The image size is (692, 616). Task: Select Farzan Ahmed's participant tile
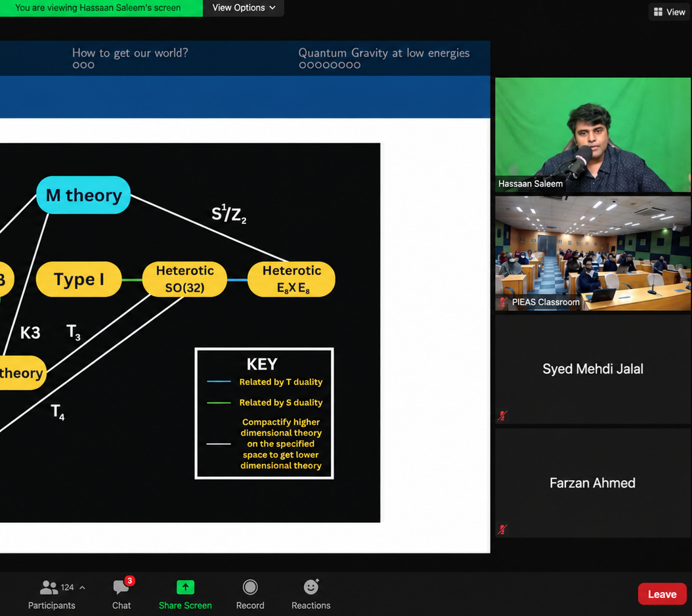pos(593,483)
